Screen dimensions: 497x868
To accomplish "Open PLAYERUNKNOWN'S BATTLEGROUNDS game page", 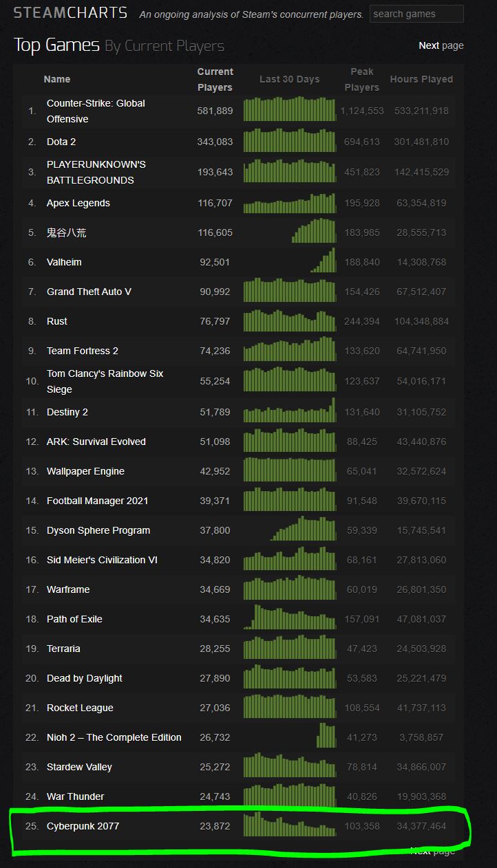I will click(96, 172).
